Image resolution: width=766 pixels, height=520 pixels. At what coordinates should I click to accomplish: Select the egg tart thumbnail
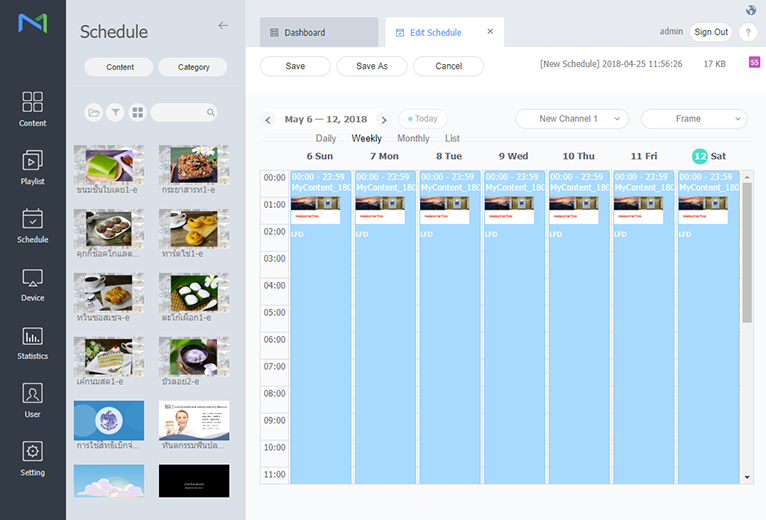click(194, 229)
